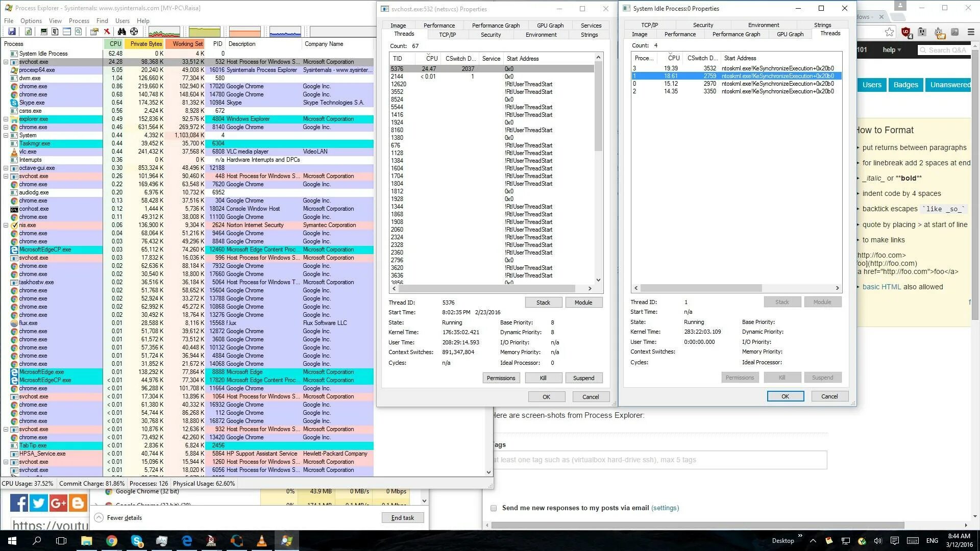Click the Kill button in thread properties
This screenshot has height=551, width=980.
pyautogui.click(x=543, y=378)
